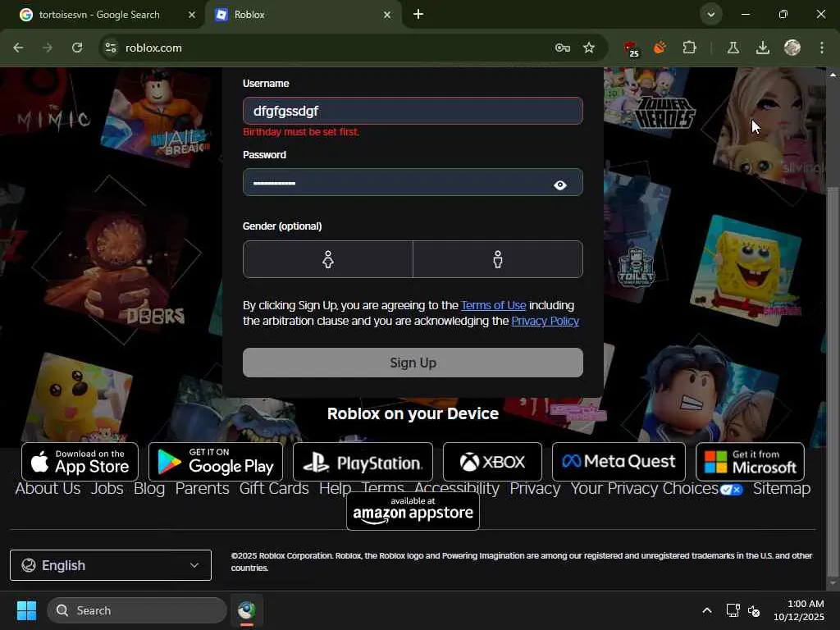Click the Sign Up button
840x630 pixels.
coord(413,363)
